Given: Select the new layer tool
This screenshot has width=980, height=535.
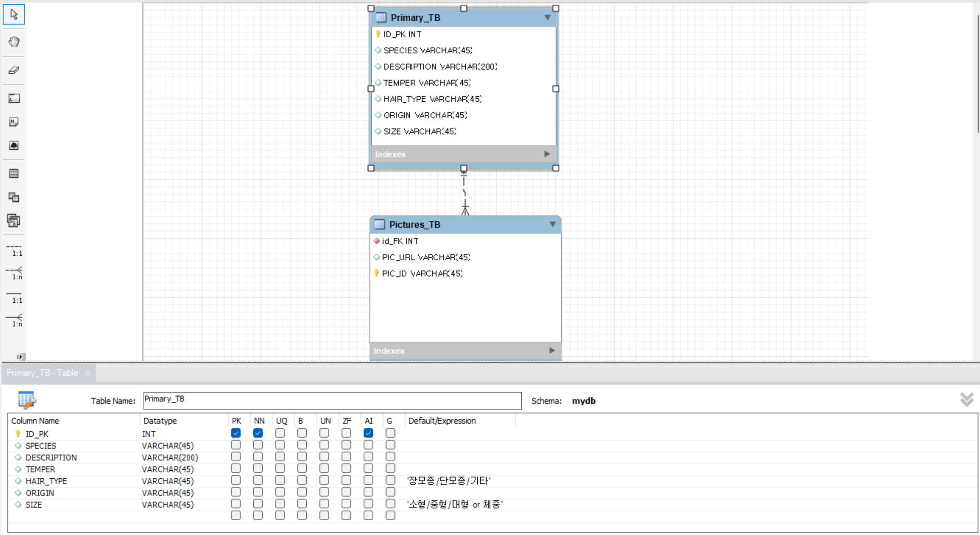Looking at the screenshot, I should pyautogui.click(x=14, y=98).
